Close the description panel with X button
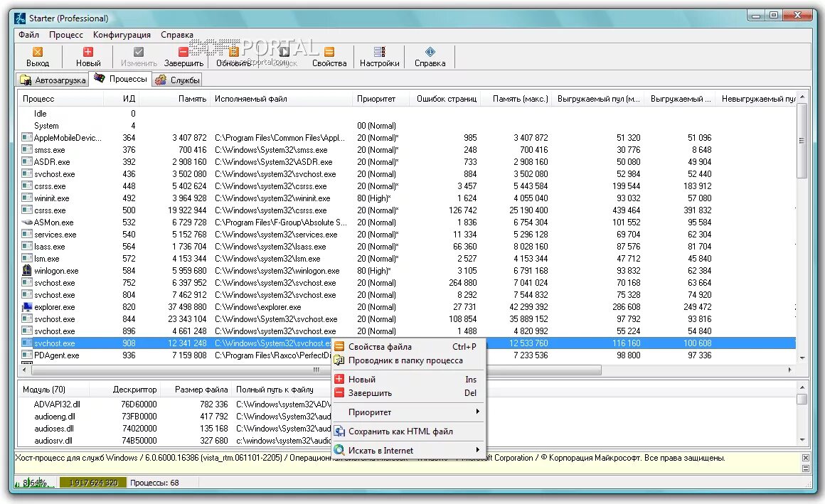 (x=806, y=458)
